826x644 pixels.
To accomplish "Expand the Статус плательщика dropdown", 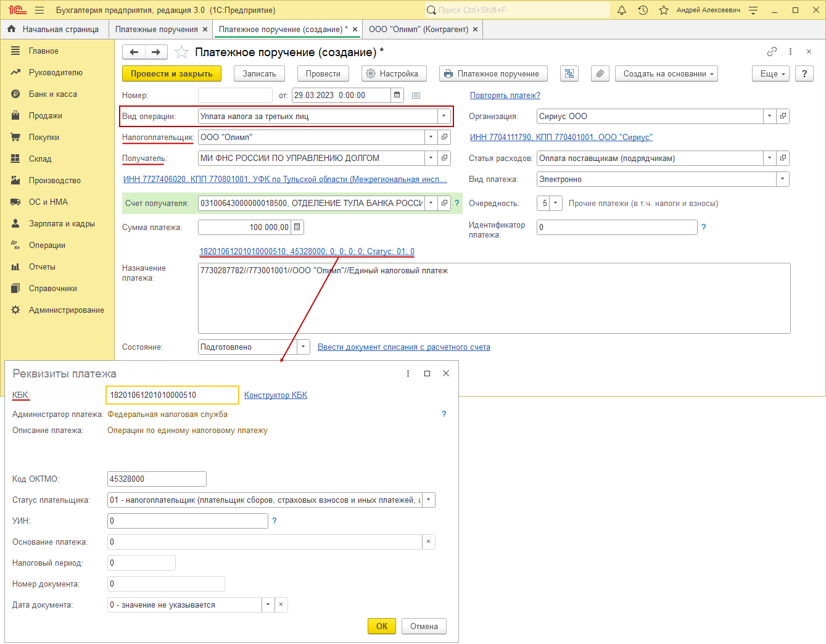I will [429, 500].
